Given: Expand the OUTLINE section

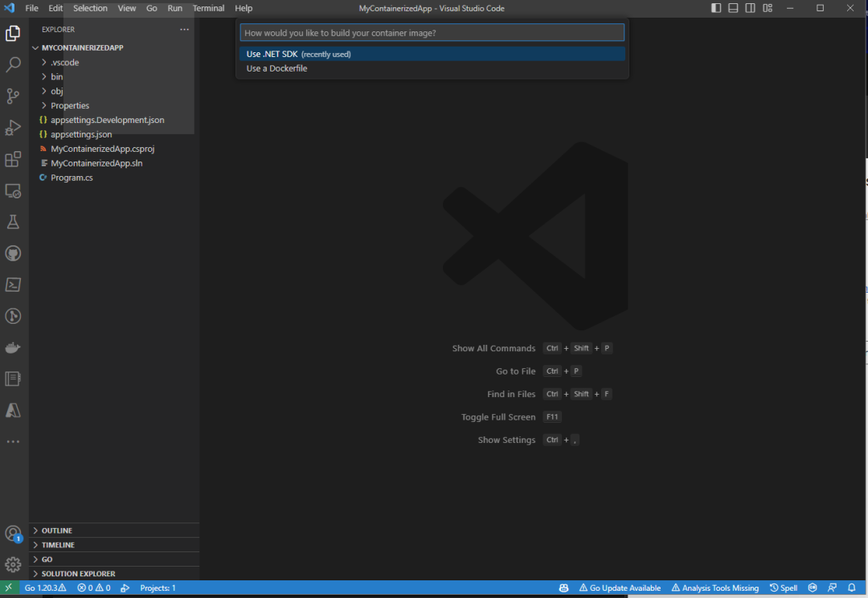Looking at the screenshot, I should [114, 530].
